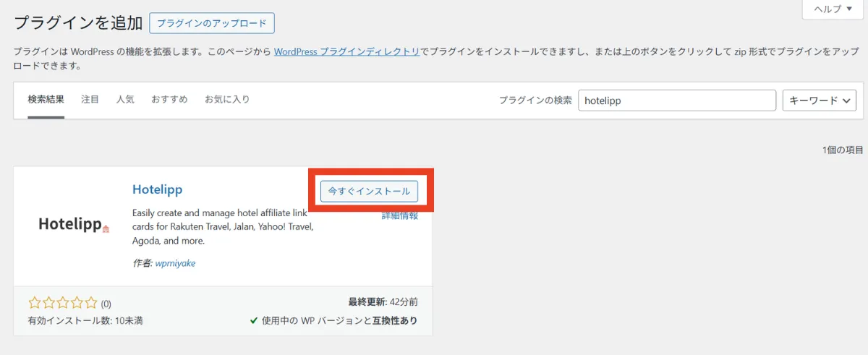
Task: Switch to the 人気 tab
Action: 125,100
